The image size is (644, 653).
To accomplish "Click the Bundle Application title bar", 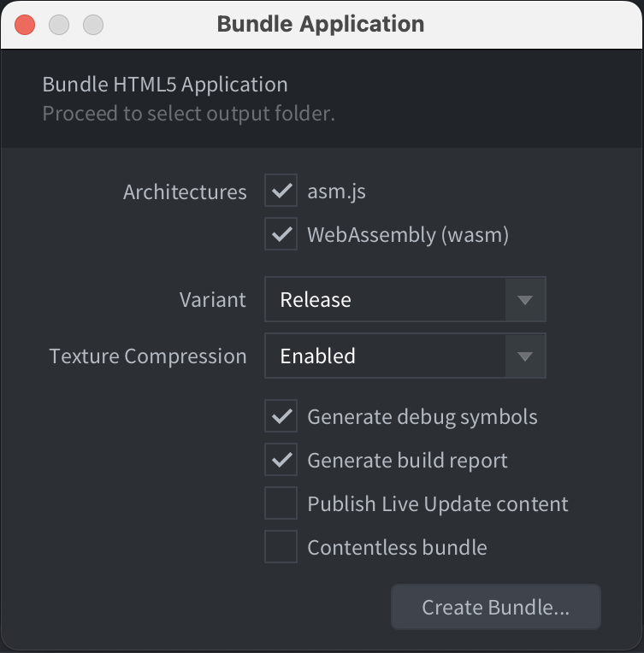I will point(321,24).
